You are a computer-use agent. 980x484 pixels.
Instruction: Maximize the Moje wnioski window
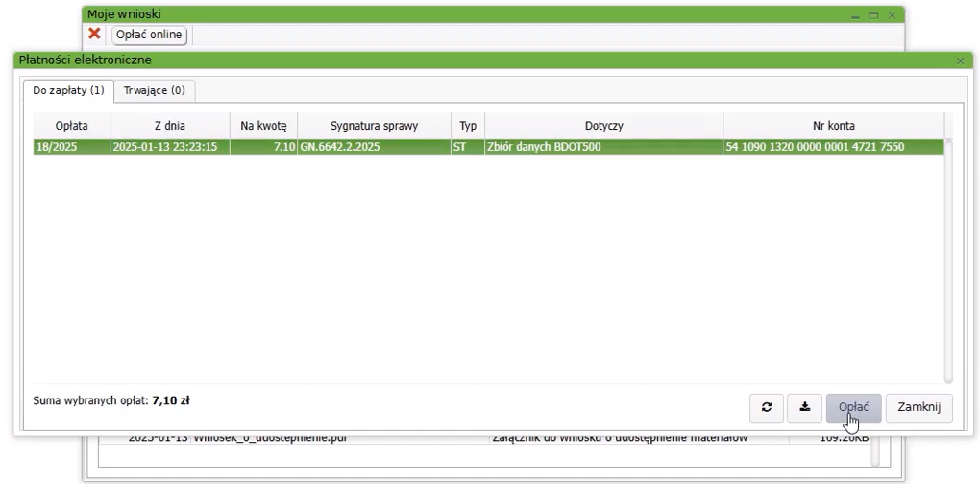click(873, 15)
